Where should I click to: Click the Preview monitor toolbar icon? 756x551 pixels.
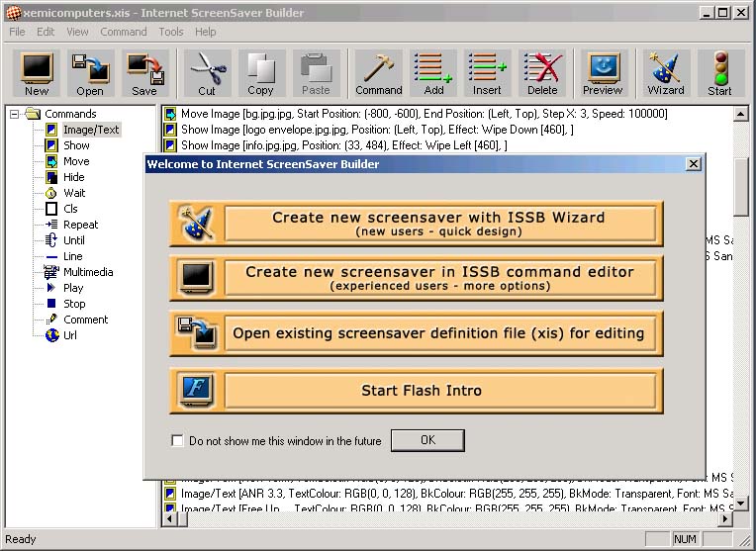click(x=603, y=73)
